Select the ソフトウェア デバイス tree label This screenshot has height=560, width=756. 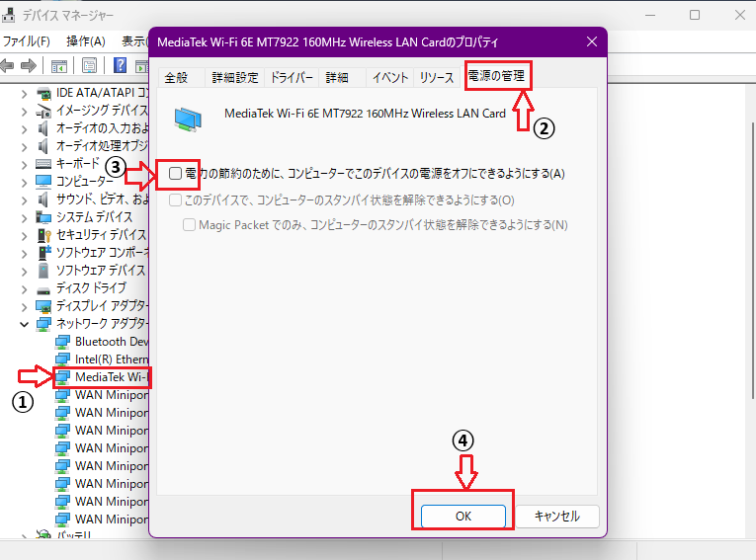[x=101, y=271]
